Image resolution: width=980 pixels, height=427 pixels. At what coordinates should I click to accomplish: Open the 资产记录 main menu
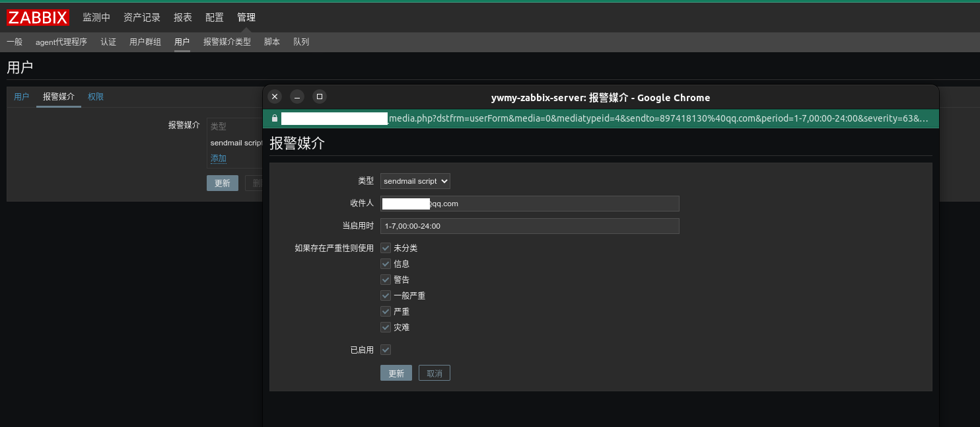point(142,18)
